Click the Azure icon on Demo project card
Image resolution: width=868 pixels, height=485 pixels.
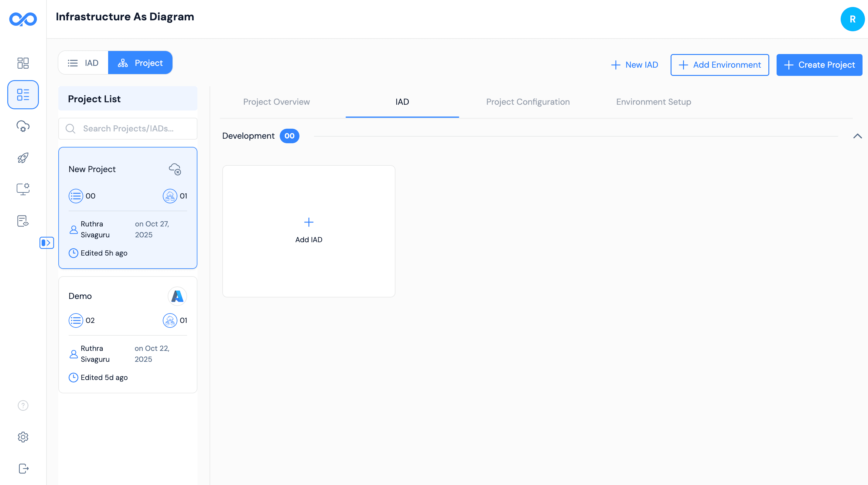coord(177,296)
